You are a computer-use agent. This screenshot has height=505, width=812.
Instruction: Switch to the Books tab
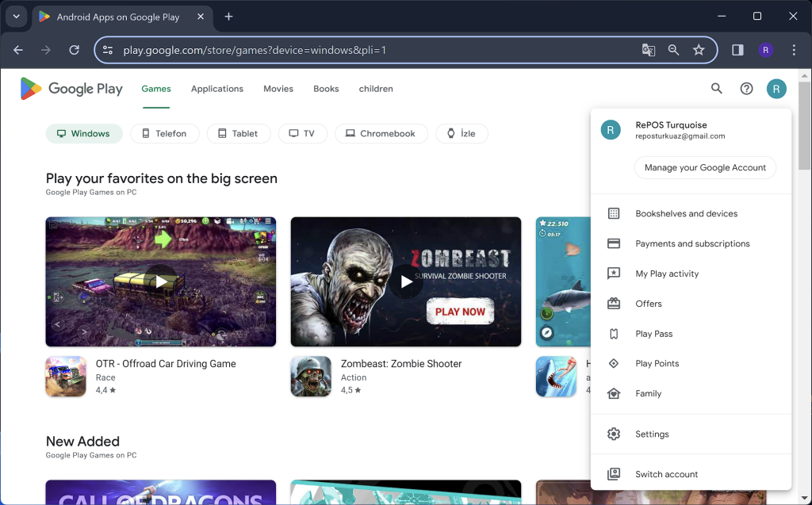pyautogui.click(x=326, y=89)
